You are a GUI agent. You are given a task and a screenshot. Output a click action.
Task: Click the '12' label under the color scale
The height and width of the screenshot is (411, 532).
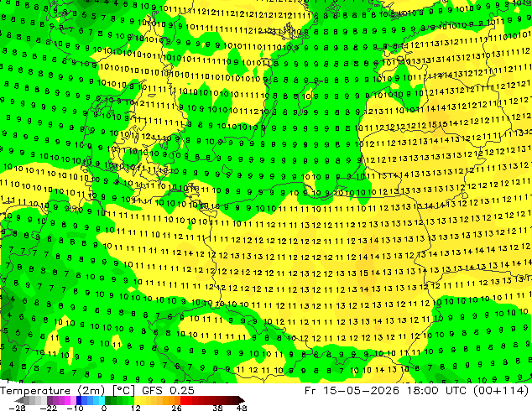136,408
